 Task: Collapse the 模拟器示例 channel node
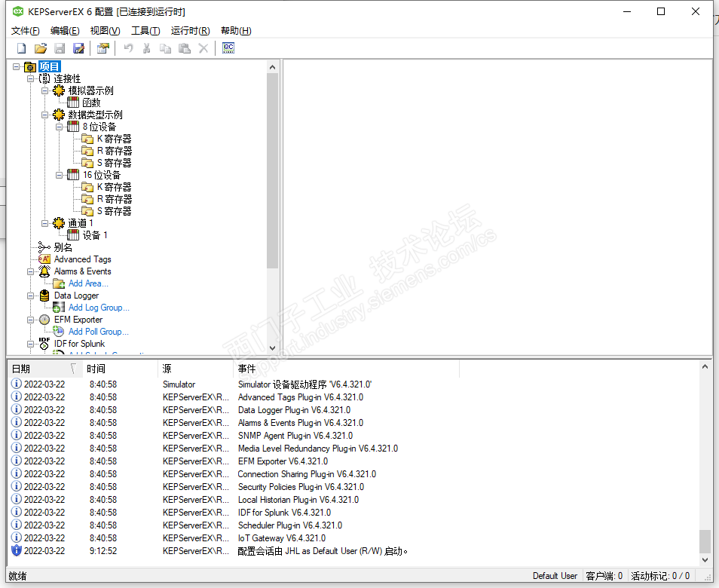(x=45, y=90)
